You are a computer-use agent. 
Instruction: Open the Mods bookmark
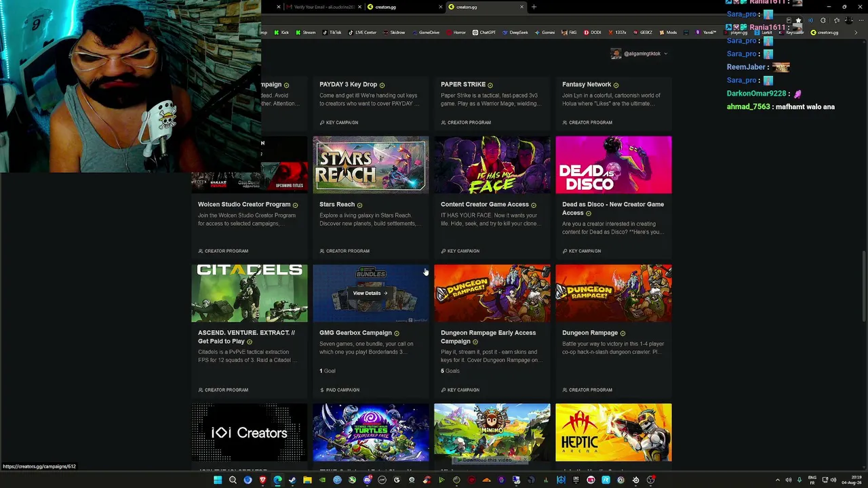(x=668, y=33)
